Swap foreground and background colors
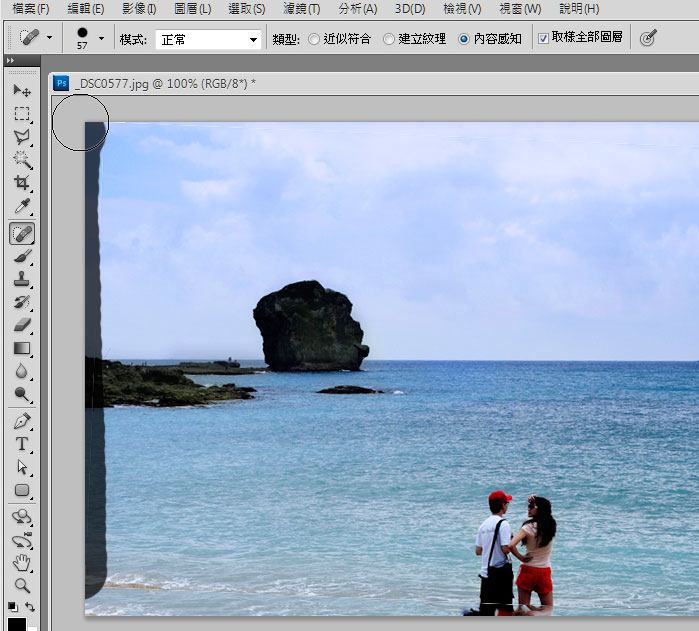 pyautogui.click(x=30, y=606)
